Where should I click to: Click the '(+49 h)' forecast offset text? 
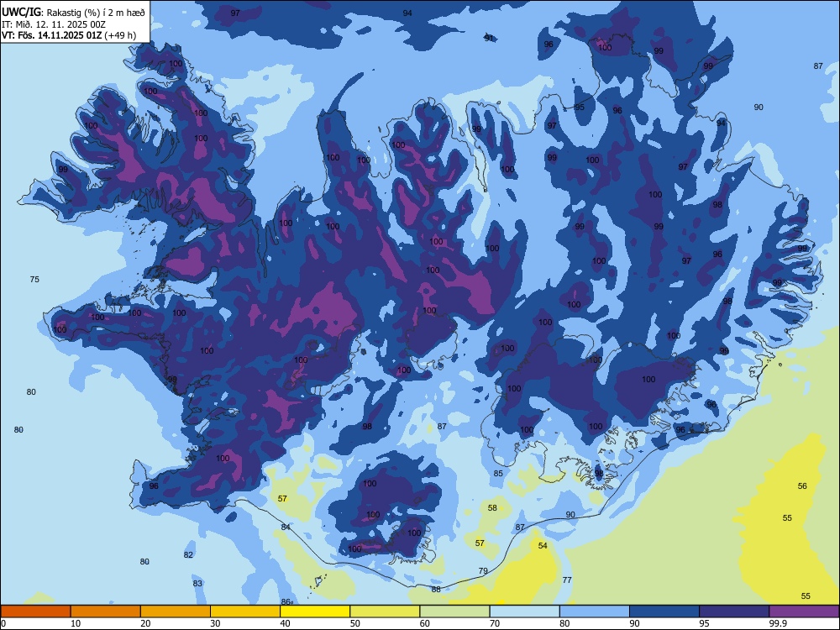tap(120, 36)
